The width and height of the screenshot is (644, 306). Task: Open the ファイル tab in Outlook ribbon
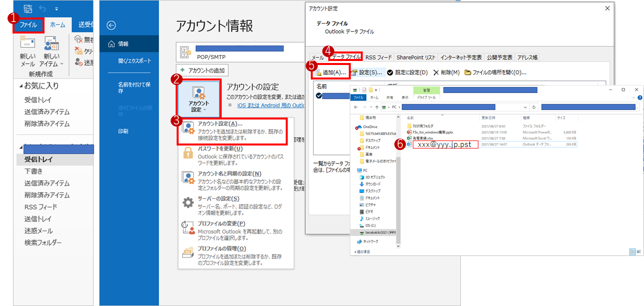(x=28, y=25)
